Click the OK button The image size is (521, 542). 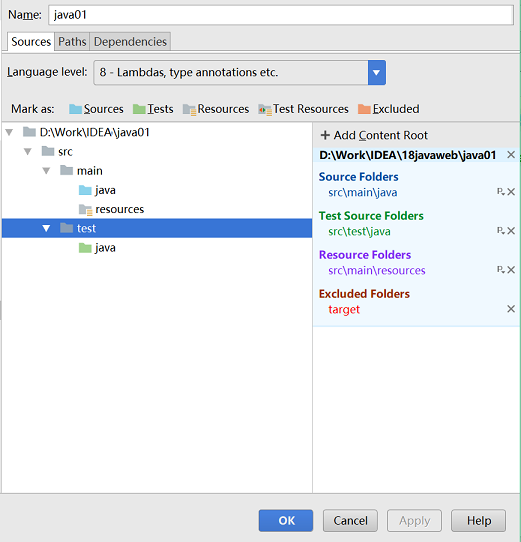point(286,520)
